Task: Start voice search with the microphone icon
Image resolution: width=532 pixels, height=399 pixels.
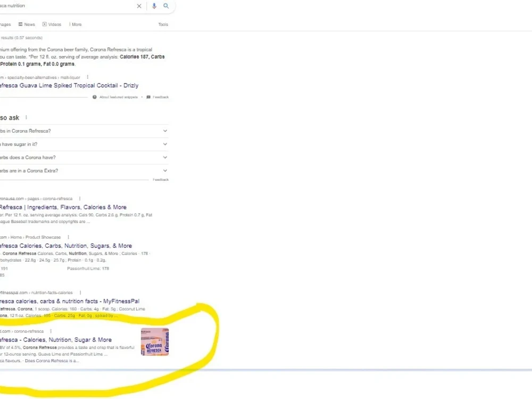Action: tap(154, 6)
